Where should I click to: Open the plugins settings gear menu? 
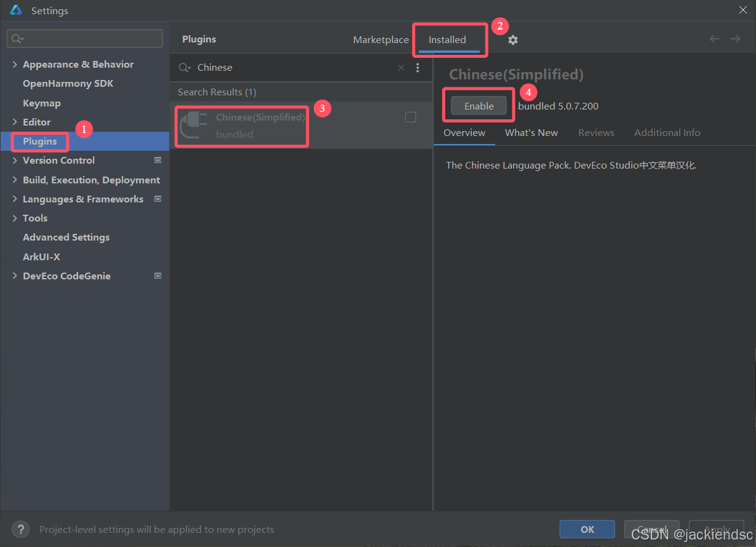(513, 40)
